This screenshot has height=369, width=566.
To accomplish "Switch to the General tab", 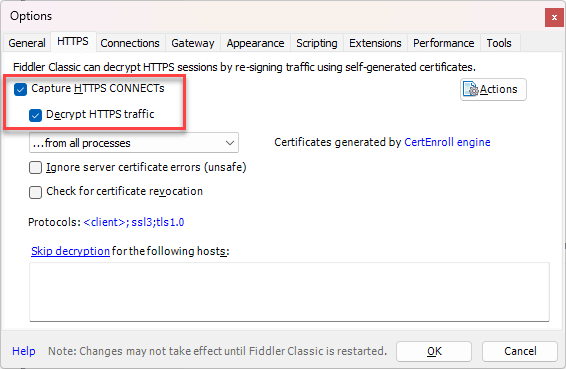I will click(27, 43).
